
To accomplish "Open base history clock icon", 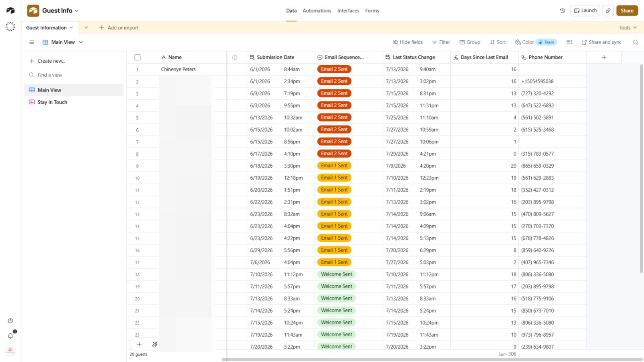I will point(562,11).
